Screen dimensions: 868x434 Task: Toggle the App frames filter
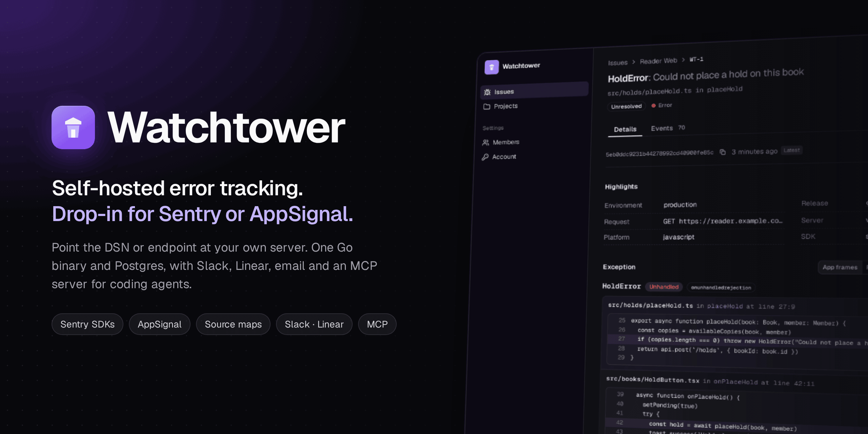coord(840,267)
